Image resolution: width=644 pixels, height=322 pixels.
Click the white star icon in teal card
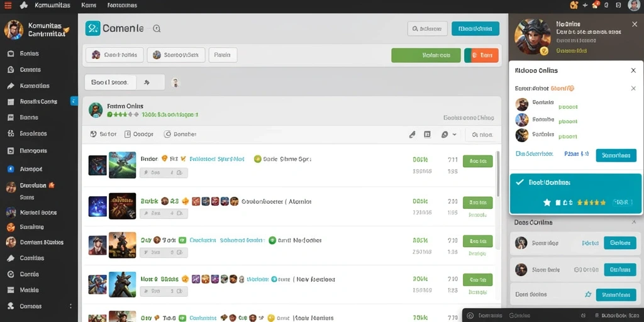click(x=547, y=202)
